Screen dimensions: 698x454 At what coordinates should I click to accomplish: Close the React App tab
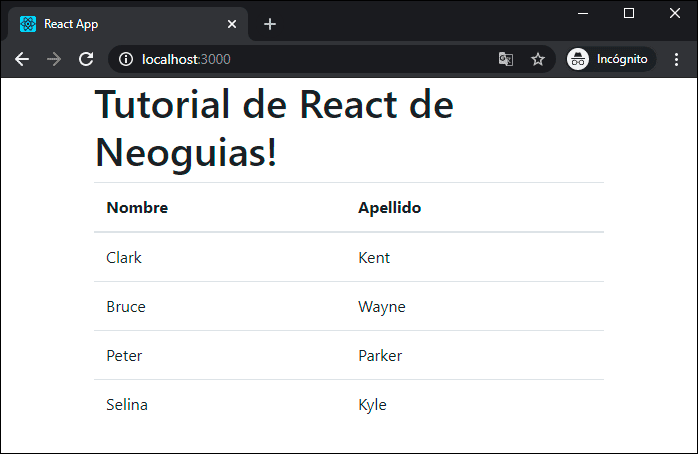point(232,24)
